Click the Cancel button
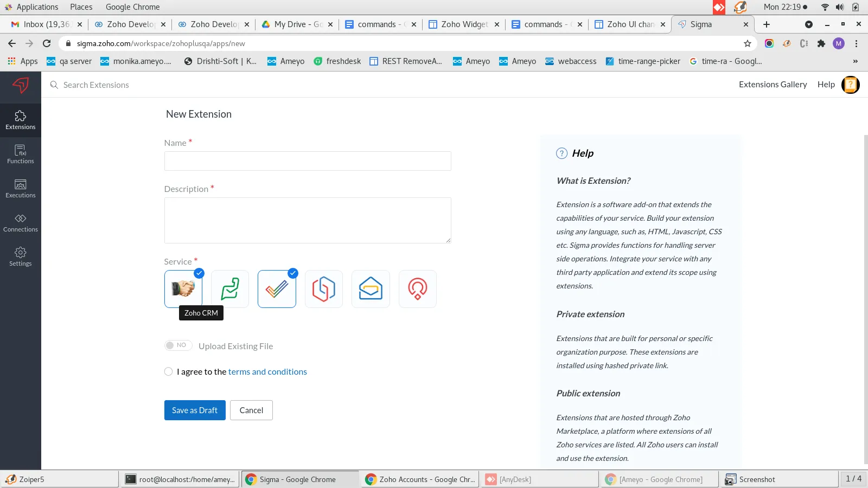The height and width of the screenshot is (488, 868). (x=251, y=410)
